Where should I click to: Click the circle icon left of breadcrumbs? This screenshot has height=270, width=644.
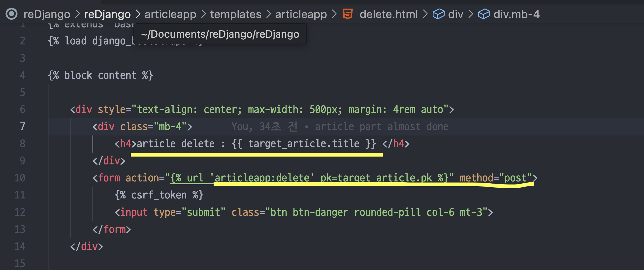(x=11, y=14)
